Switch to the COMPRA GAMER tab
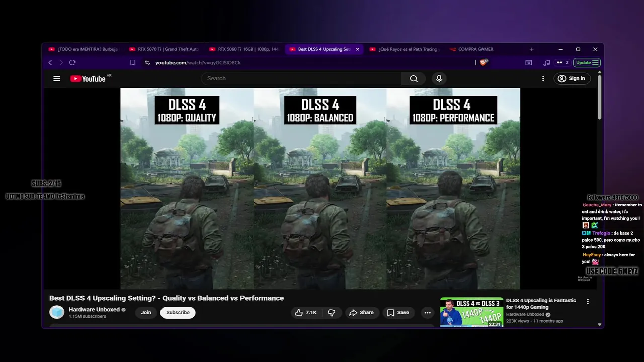This screenshot has width=644, height=362. click(472, 49)
